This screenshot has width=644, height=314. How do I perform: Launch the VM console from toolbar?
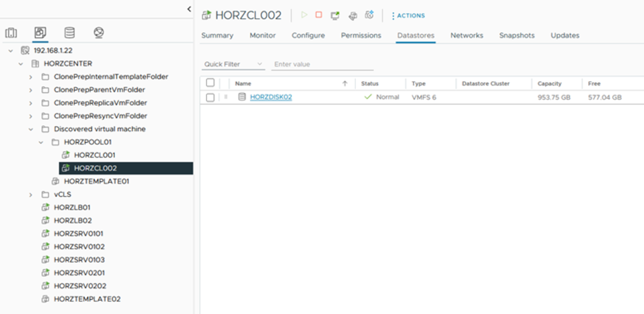tap(335, 16)
